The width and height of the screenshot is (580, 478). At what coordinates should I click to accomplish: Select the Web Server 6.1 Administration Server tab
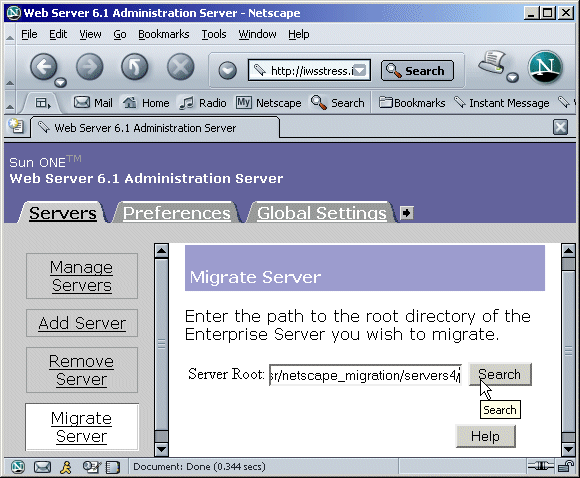click(x=155, y=128)
